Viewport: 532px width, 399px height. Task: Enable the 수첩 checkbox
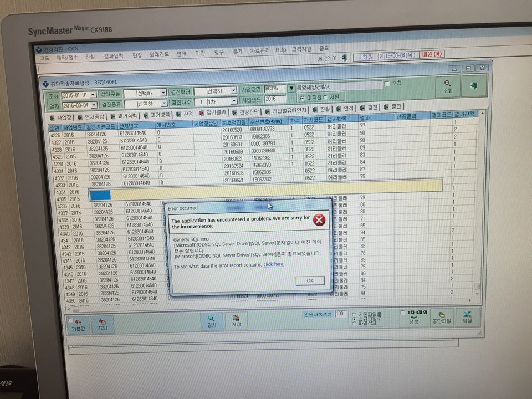(386, 84)
